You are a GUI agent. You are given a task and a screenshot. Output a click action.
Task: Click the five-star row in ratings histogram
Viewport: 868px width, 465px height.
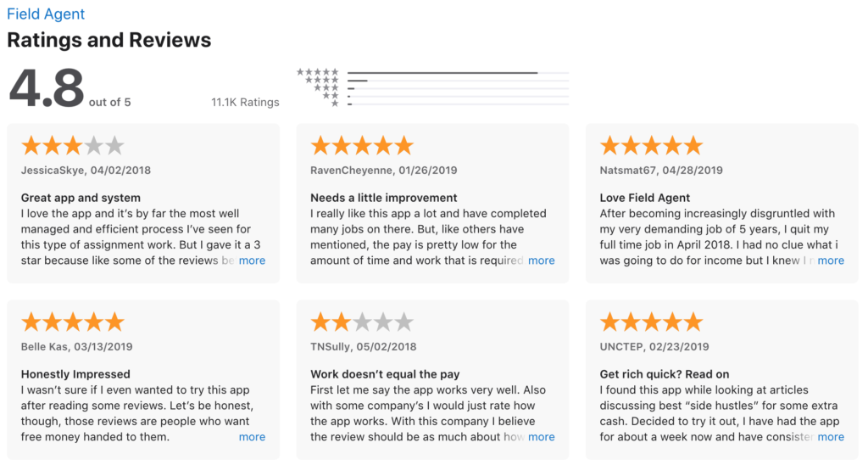[432, 72]
